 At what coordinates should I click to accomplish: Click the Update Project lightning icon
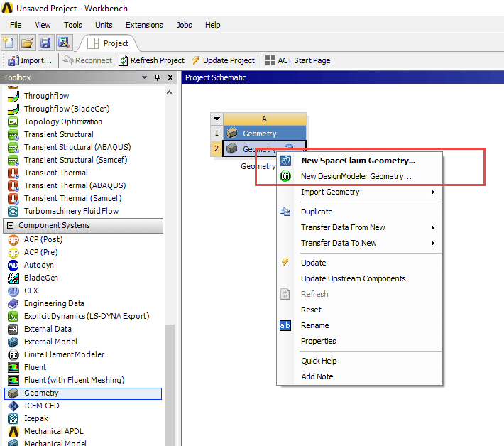point(196,60)
